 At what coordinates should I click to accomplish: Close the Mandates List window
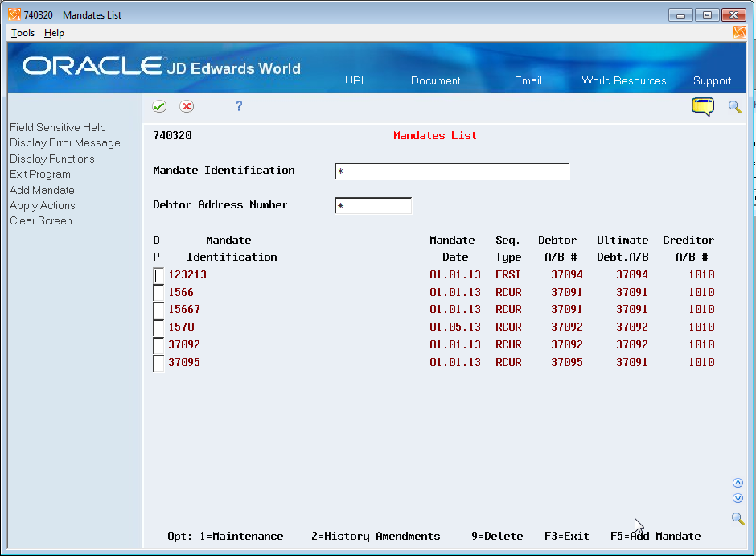733,15
